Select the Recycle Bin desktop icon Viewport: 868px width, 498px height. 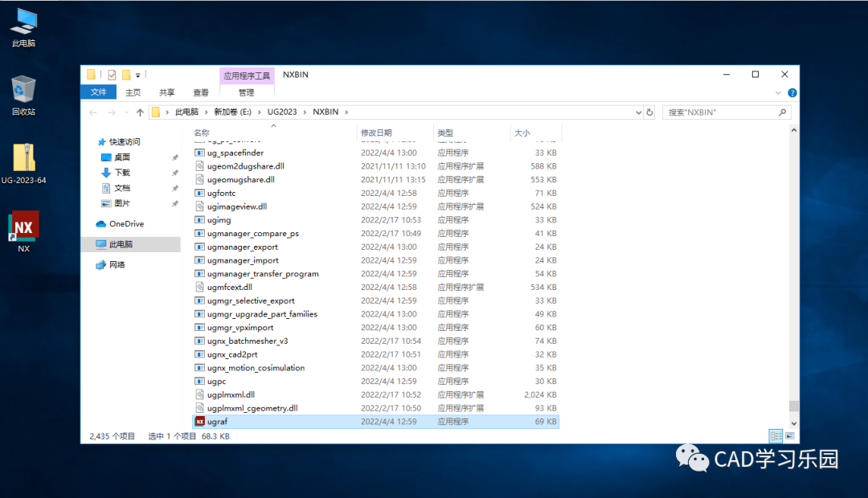point(23,95)
